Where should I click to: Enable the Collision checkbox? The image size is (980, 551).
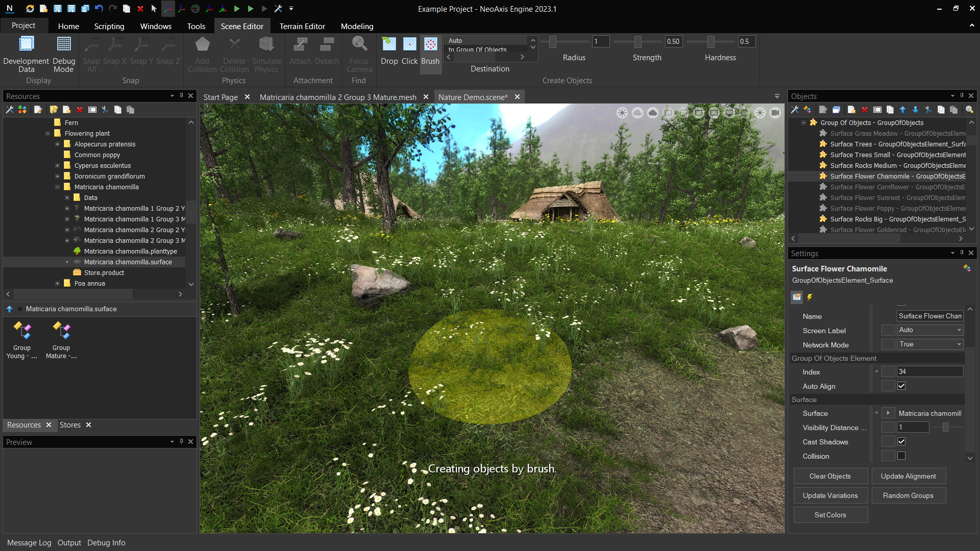coord(901,456)
